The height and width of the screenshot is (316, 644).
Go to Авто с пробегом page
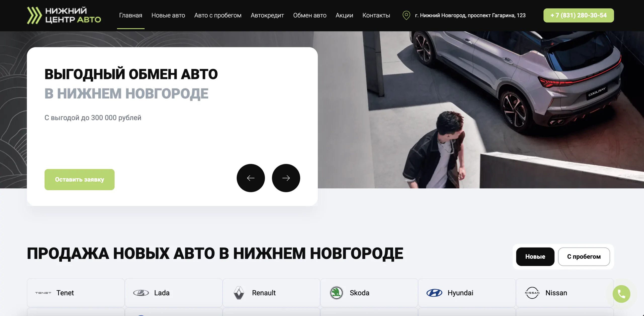pos(218,15)
